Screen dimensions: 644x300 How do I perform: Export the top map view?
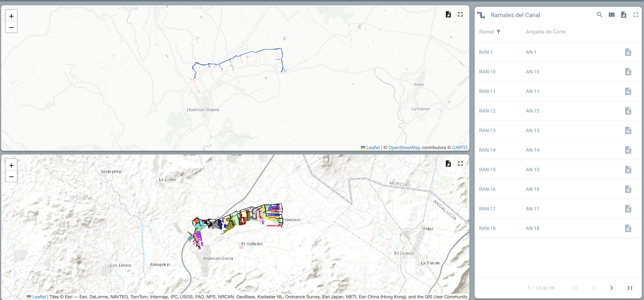coord(448,14)
